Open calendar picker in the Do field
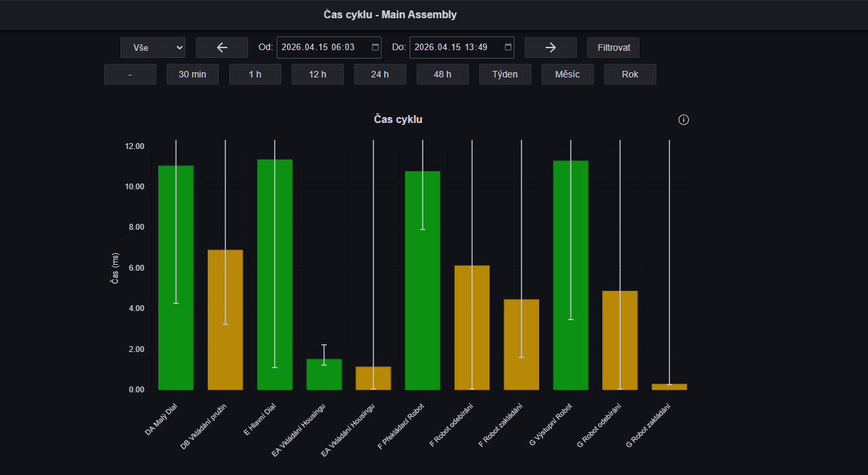868x475 pixels. click(508, 47)
